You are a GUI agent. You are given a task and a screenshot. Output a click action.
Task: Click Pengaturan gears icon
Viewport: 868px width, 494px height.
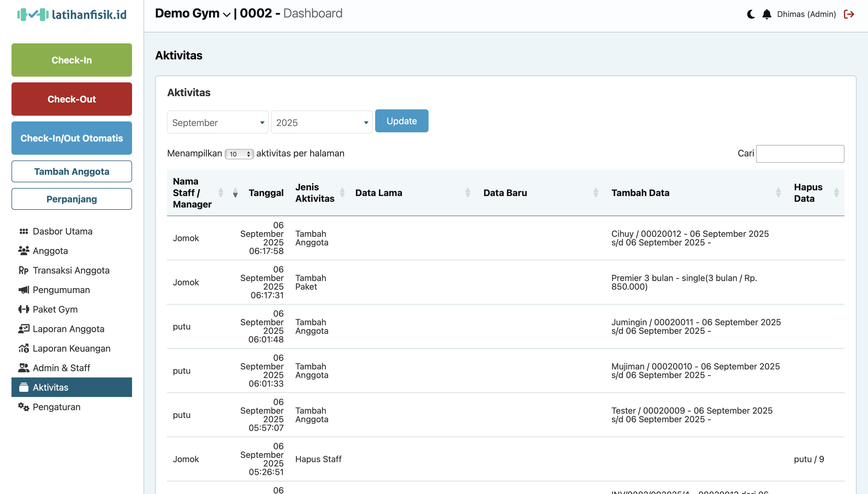24,407
